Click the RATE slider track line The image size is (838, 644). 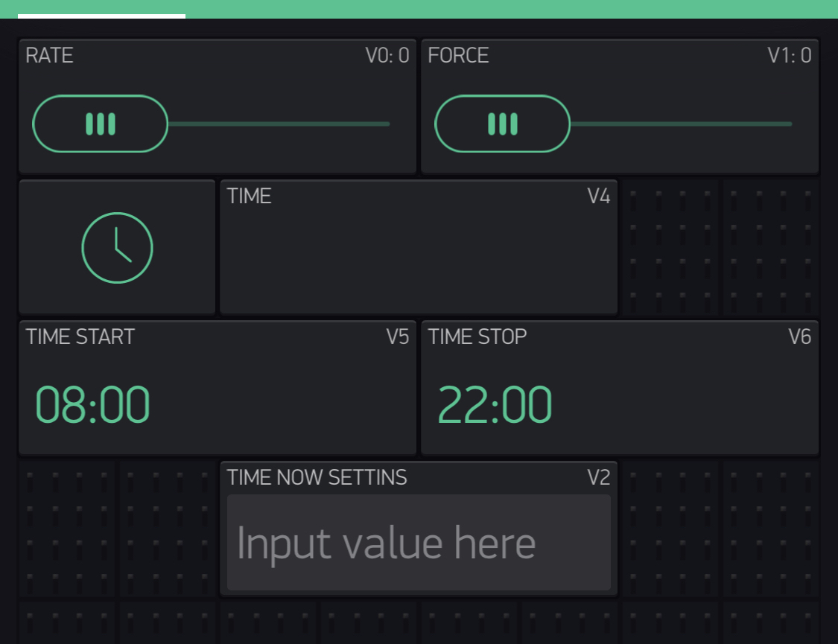pyautogui.click(x=279, y=124)
